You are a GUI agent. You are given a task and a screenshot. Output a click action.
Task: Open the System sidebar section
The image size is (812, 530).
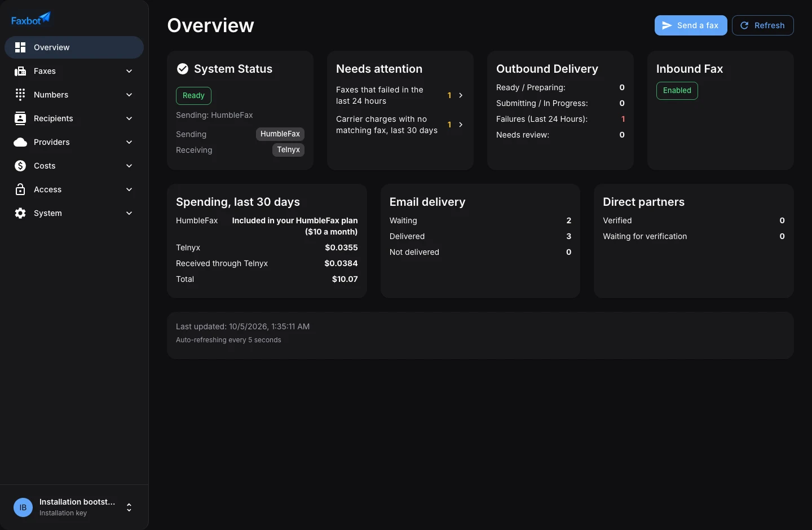[74, 213]
